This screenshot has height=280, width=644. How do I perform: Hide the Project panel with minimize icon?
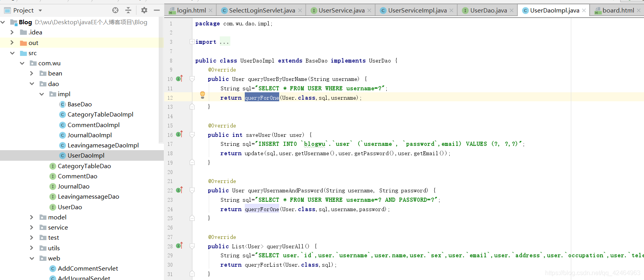point(157,10)
